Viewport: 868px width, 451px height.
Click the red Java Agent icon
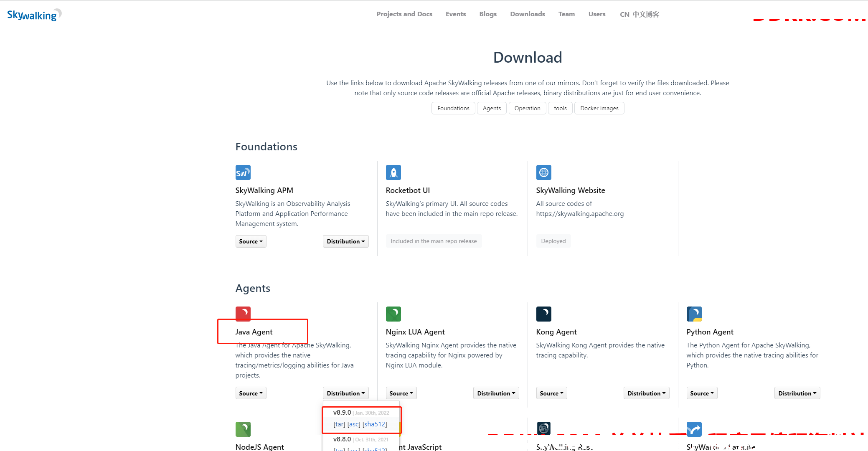(x=243, y=314)
